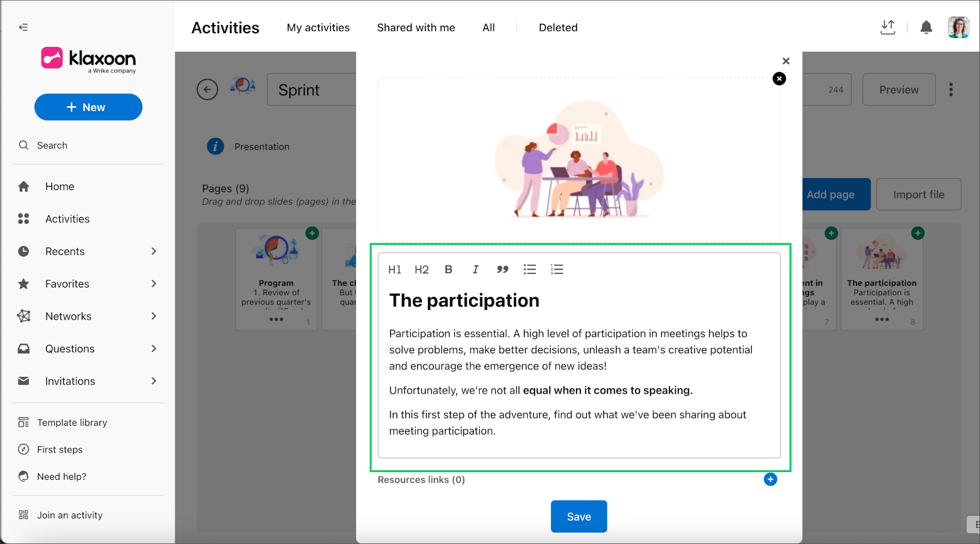Close the page editor dialog
Screen dimensions: 980x544
point(786,61)
